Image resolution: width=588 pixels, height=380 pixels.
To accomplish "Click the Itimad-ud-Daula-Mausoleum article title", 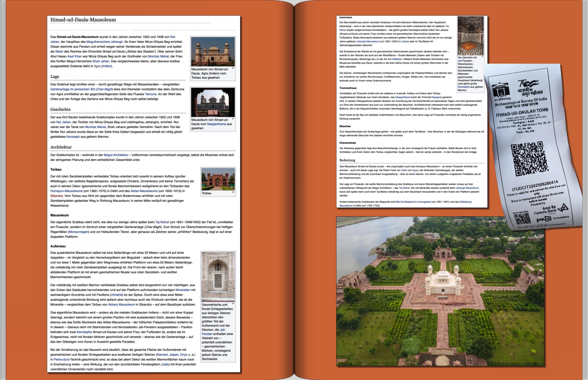I will pos(83,20).
